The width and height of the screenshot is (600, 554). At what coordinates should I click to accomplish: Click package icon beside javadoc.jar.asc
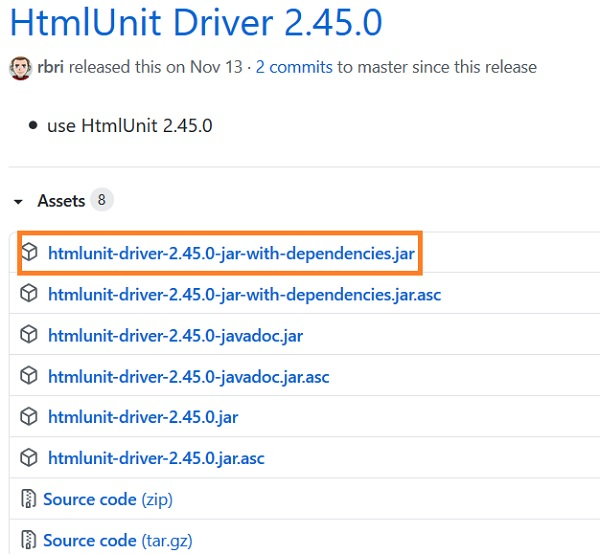pos(29,375)
